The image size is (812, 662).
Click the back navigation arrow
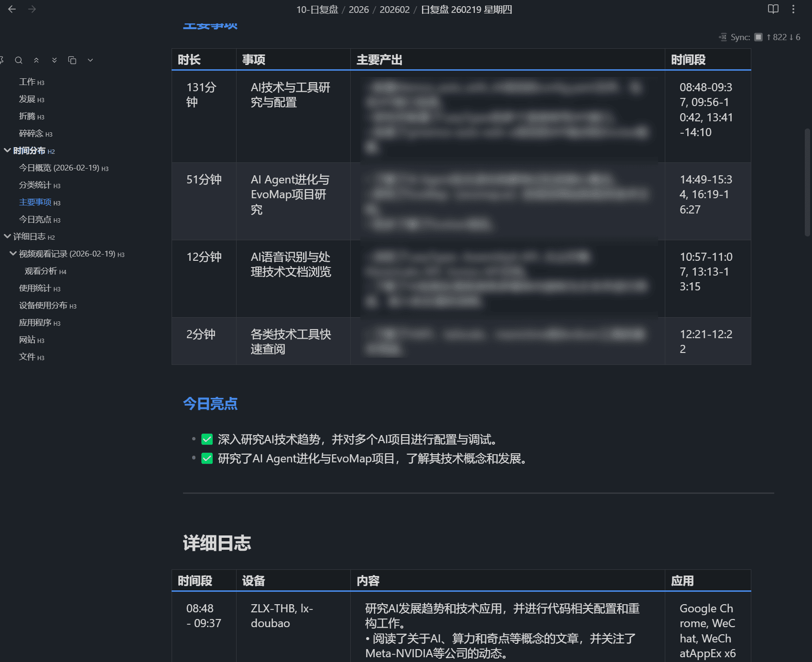[x=12, y=9]
